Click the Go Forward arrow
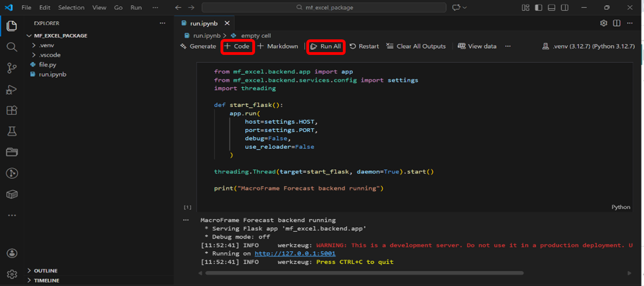 tap(191, 8)
